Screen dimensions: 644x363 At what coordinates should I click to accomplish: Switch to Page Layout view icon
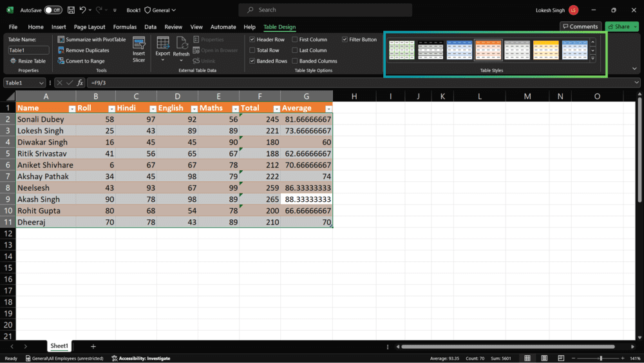544,358
